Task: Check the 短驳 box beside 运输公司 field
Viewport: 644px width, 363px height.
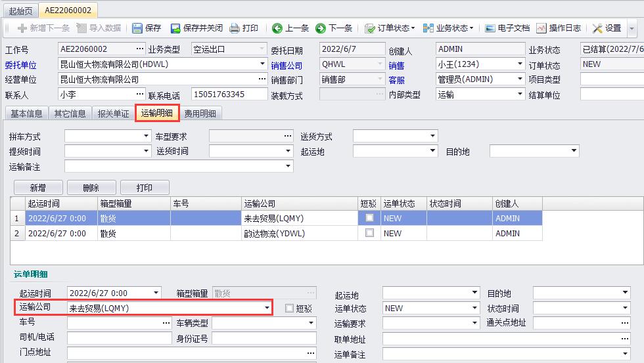Action: coord(290,309)
